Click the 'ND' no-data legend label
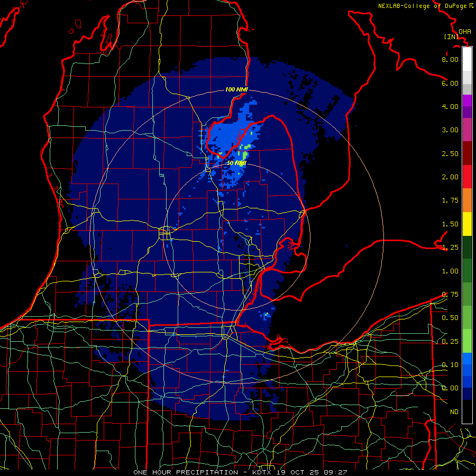 tap(454, 411)
